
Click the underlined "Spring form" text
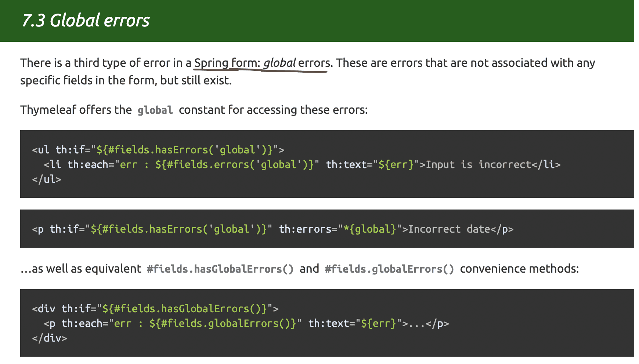click(x=225, y=63)
